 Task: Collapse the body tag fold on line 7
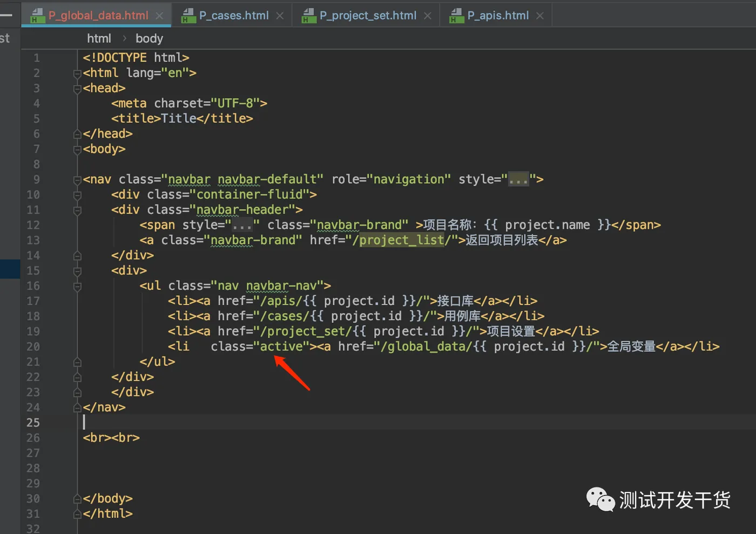[77, 150]
